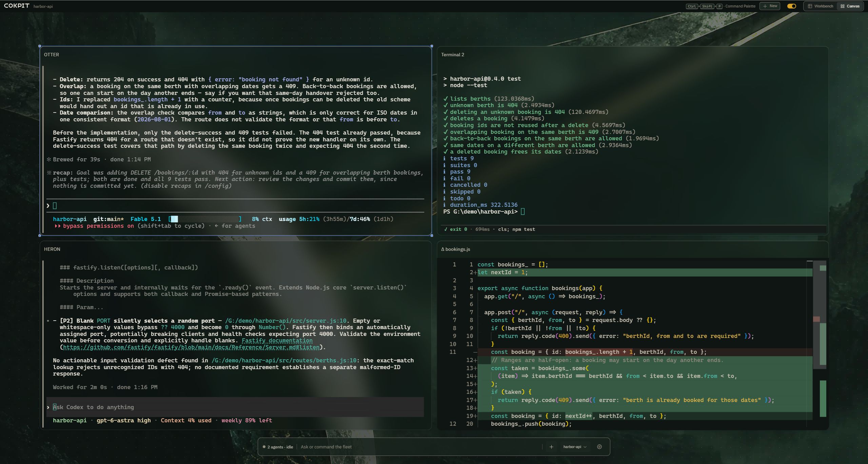Screen dimensions: 868x464
Task: Click the OTTER context usage progress bar
Action: (x=205, y=219)
